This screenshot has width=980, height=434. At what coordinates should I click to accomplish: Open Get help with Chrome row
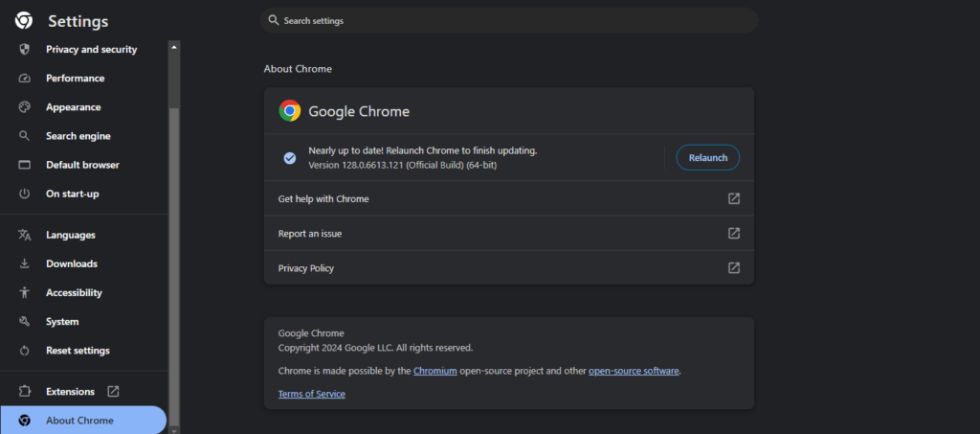pos(509,199)
